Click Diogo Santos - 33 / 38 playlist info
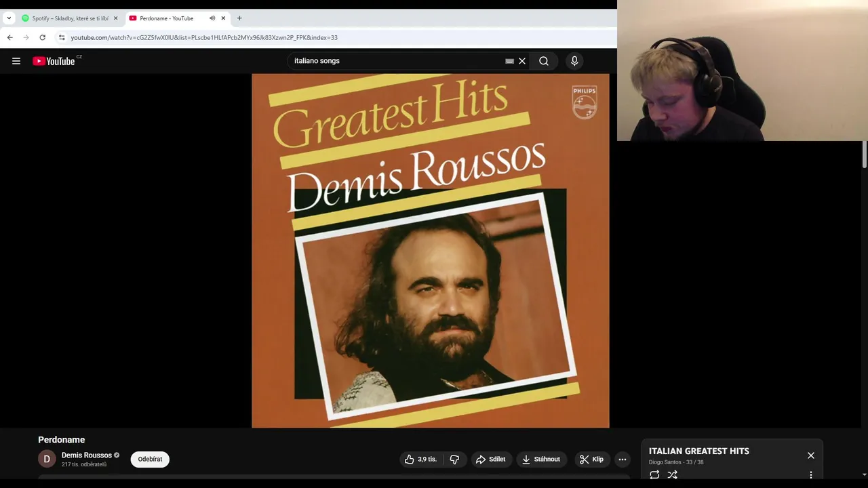This screenshot has width=868, height=488. pos(676,462)
